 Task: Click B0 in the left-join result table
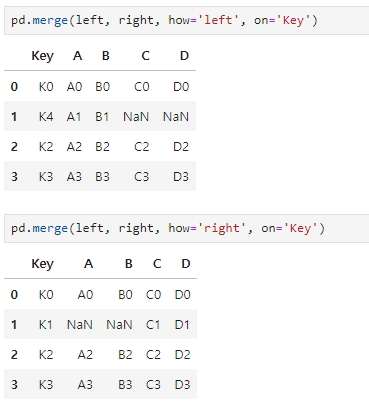tap(102, 87)
